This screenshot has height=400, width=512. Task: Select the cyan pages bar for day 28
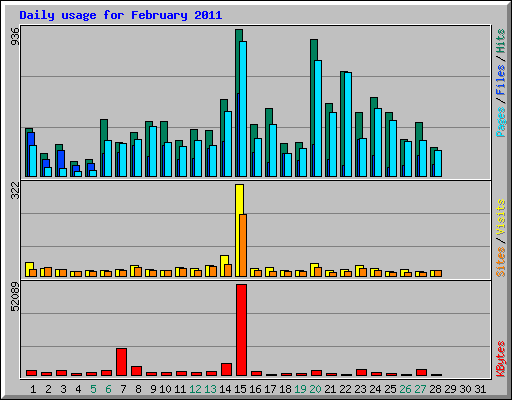click(438, 163)
